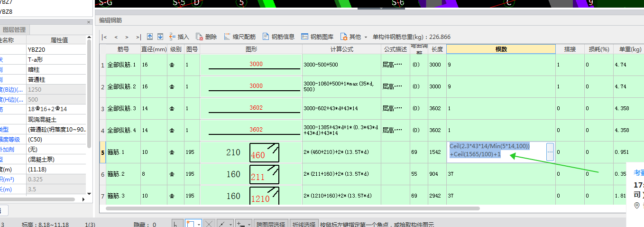This screenshot has height=227, width=644.
Task: Select row 1 全部纵筋.1 header
Action: click(102, 65)
